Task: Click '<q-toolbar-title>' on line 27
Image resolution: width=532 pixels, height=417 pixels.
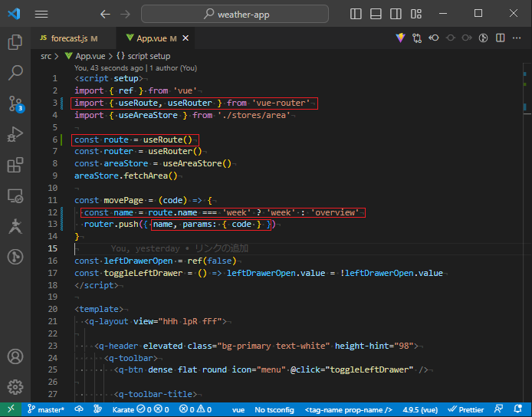Action: click(156, 394)
